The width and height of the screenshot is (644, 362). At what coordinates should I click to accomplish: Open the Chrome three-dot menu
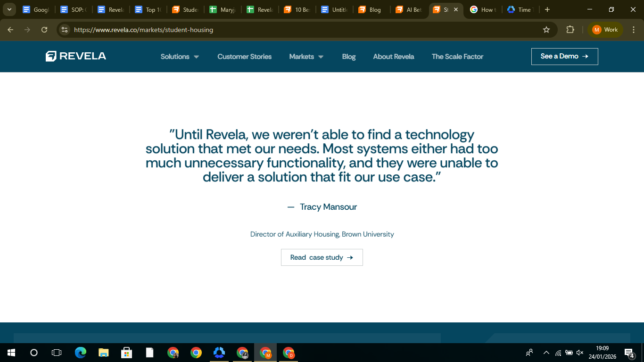point(633,30)
